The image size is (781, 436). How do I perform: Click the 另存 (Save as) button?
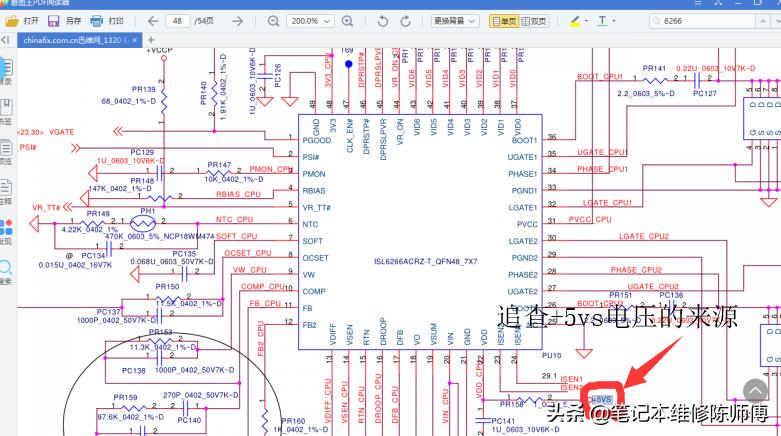pyautogui.click(x=65, y=21)
